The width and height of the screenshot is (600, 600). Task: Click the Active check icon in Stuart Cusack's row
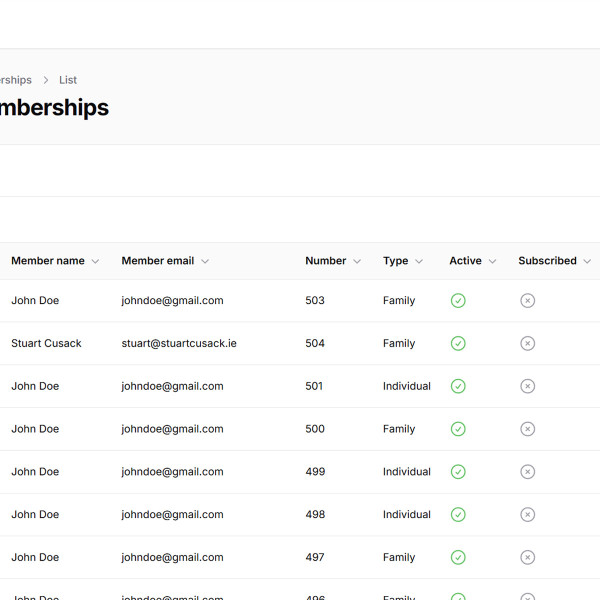coord(458,344)
